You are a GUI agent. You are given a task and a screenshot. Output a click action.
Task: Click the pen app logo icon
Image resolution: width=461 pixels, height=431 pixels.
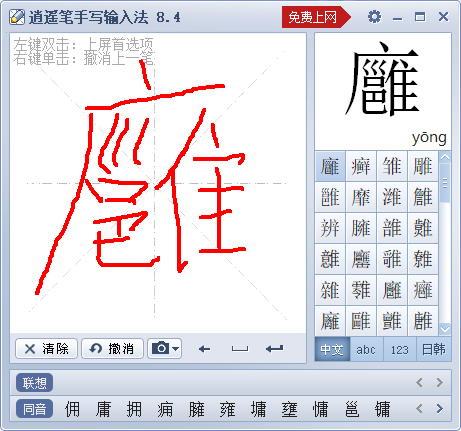17,17
